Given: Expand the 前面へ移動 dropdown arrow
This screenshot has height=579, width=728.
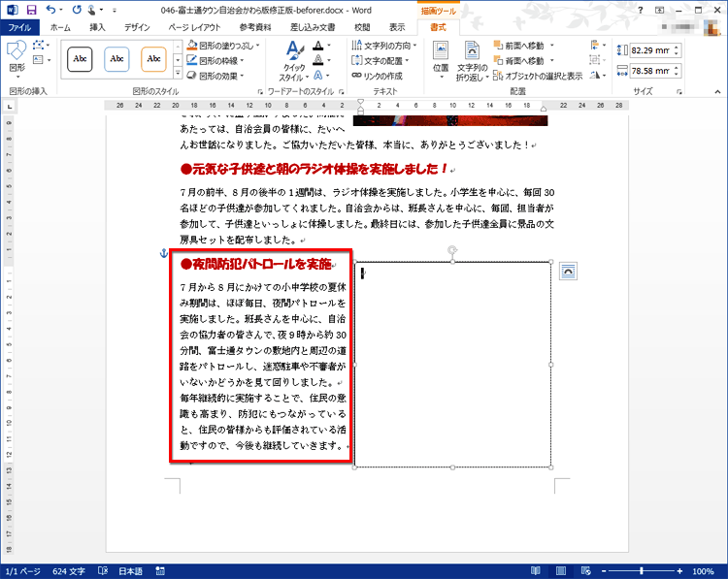Looking at the screenshot, I should pyautogui.click(x=552, y=46).
